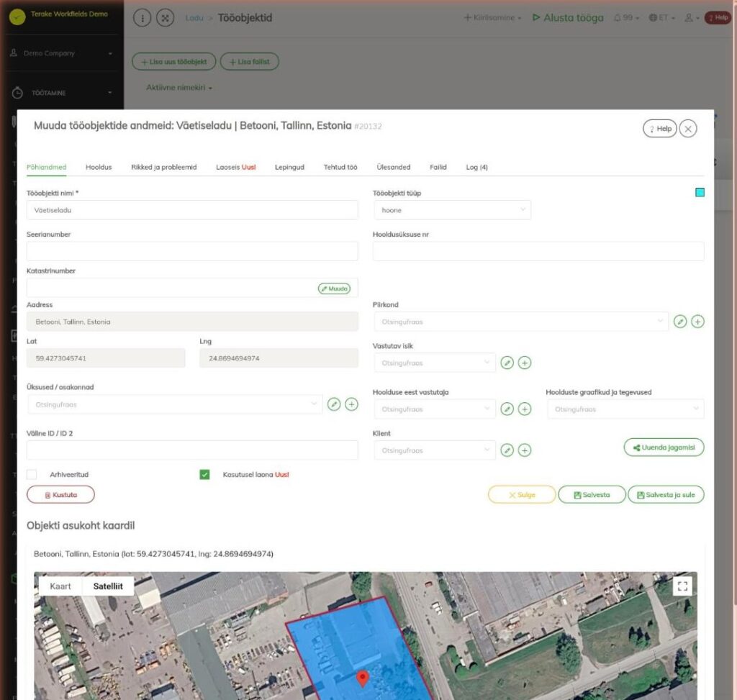Go to the Lepingud tab
The width and height of the screenshot is (737, 700).
pyautogui.click(x=289, y=167)
